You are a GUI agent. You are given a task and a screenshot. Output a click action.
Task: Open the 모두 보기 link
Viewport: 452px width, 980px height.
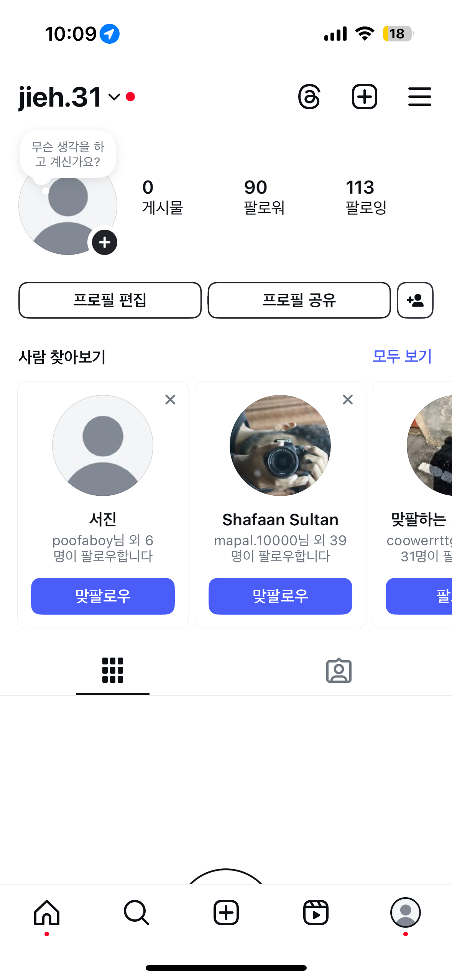coord(402,356)
